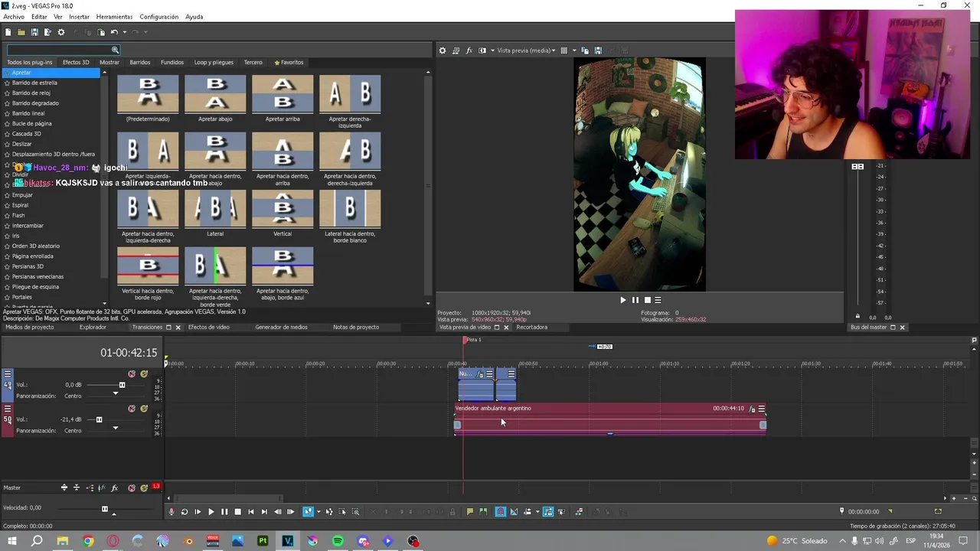This screenshot has height=551, width=980.
Task: Solo the Master bus
Action: click(144, 487)
